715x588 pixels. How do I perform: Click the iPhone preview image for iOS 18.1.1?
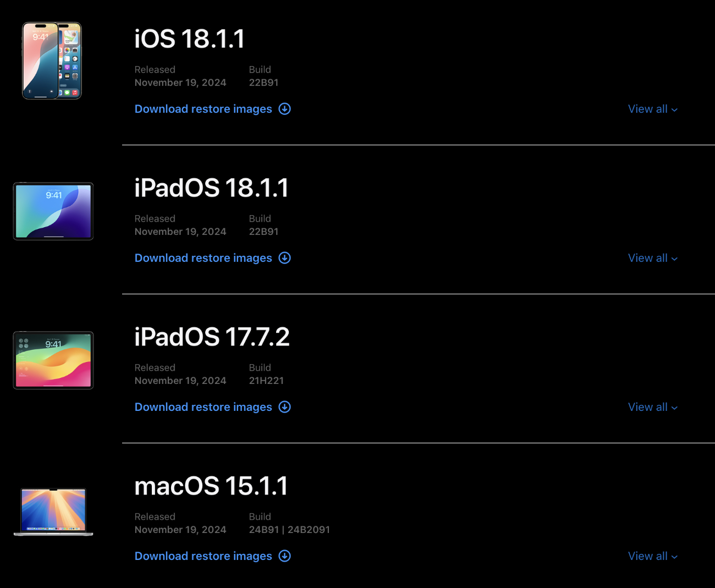click(52, 61)
